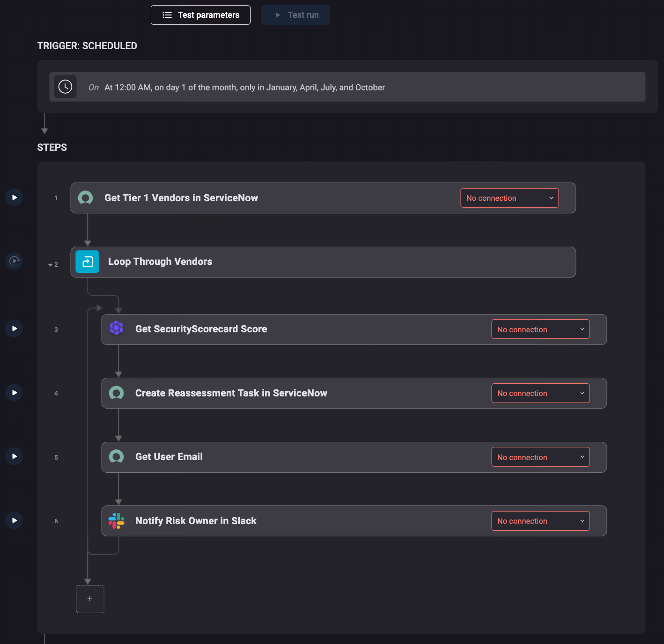Viewport: 664px width, 644px height.
Task: Open connection dropdown for Create Reassessment Task
Action: [x=540, y=393]
